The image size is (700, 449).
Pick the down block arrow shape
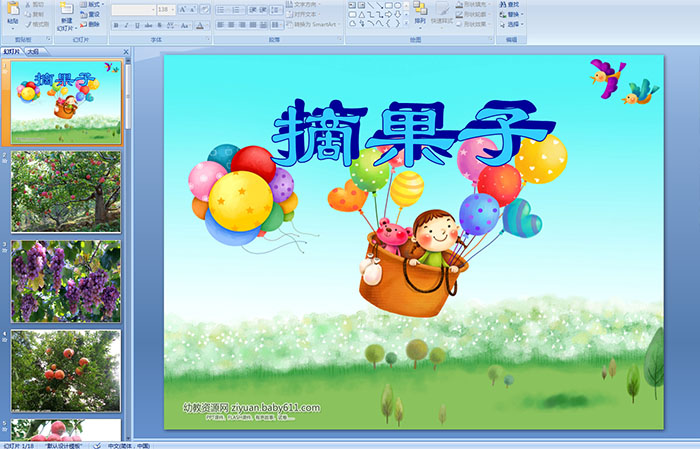pyautogui.click(x=397, y=14)
